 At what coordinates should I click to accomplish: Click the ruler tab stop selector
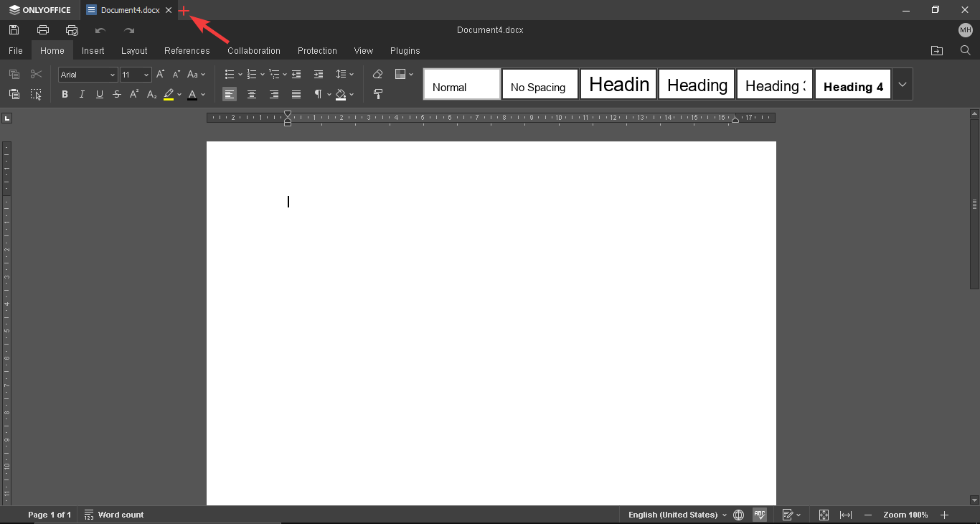click(x=7, y=118)
